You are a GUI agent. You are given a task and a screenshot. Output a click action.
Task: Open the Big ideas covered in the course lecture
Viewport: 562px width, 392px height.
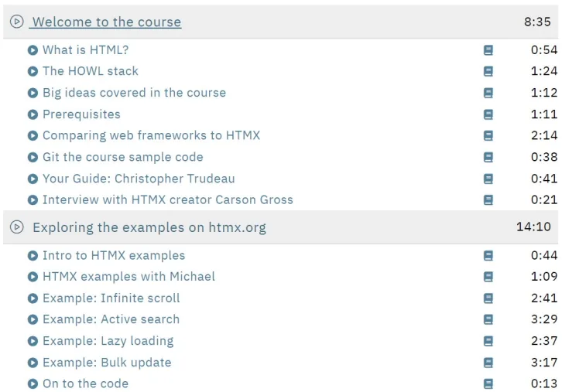coord(135,93)
